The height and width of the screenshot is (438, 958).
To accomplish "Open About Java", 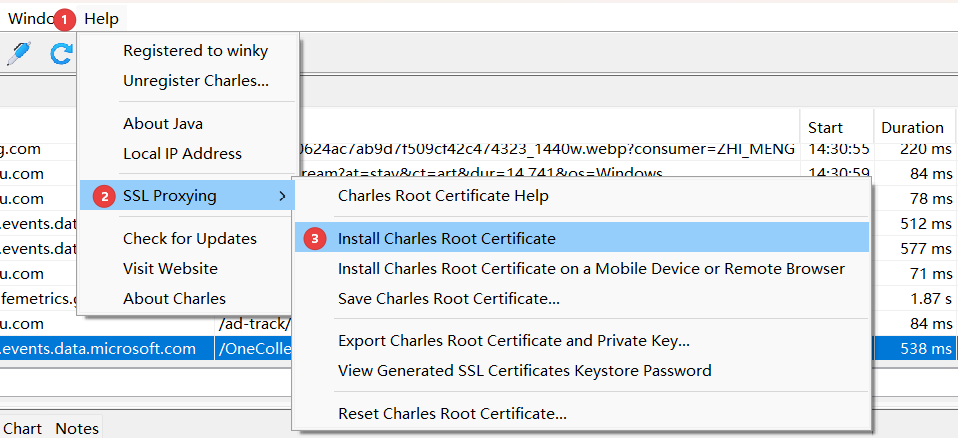I will coord(163,124).
